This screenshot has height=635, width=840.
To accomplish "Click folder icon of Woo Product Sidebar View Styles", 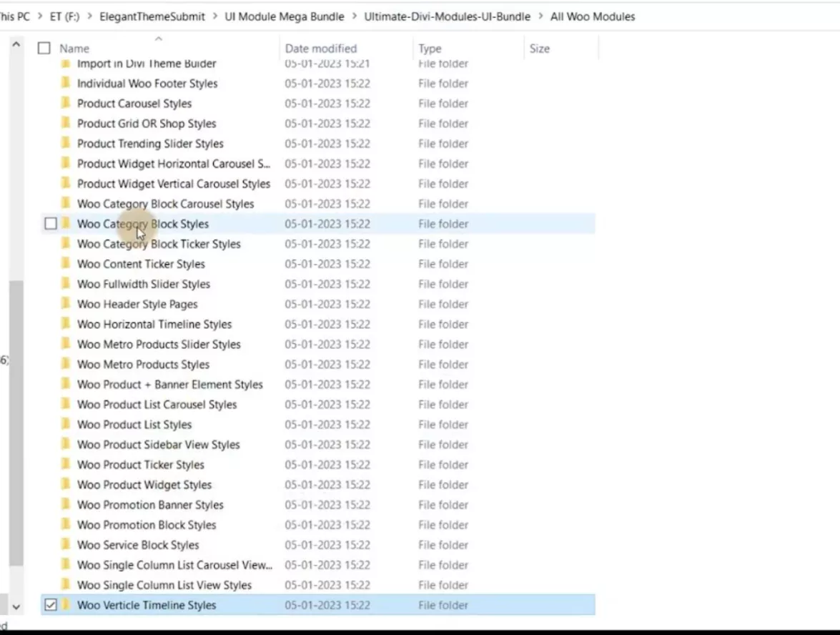I will point(66,445).
